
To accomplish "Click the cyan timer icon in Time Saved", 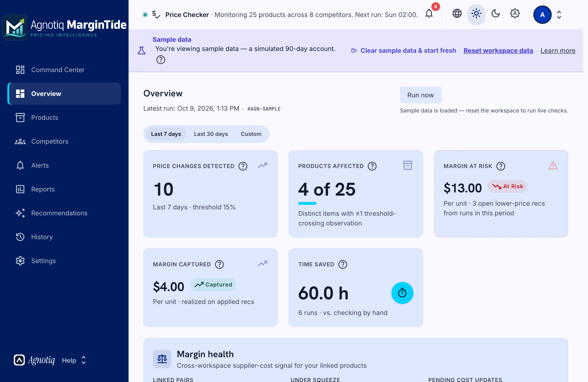I will pos(402,293).
